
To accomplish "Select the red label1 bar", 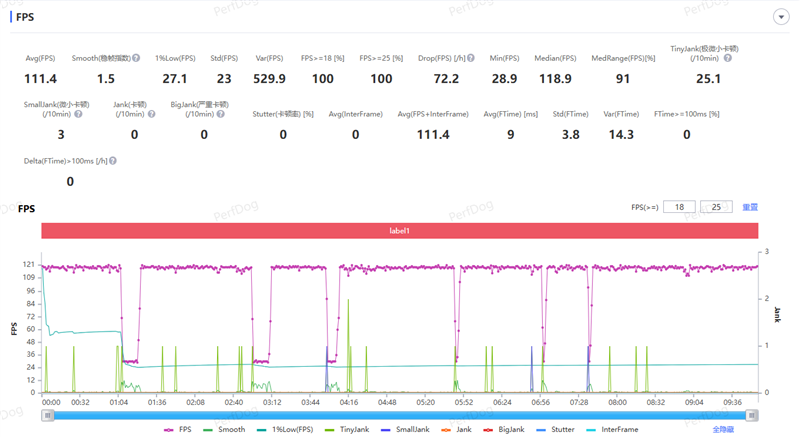I will tap(399, 231).
